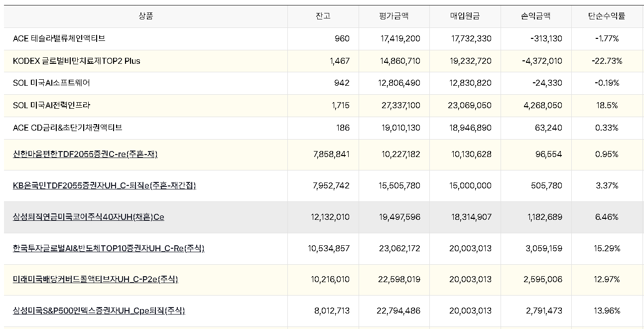Image resolution: width=644 pixels, height=329 pixels.
Task: Click the 매입원금 column header
Action: click(x=465, y=16)
